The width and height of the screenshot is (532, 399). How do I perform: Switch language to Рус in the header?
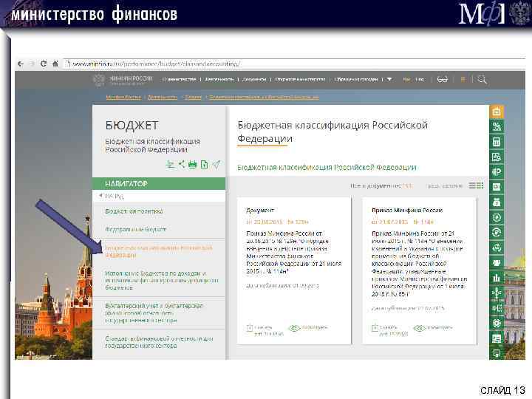(x=406, y=79)
